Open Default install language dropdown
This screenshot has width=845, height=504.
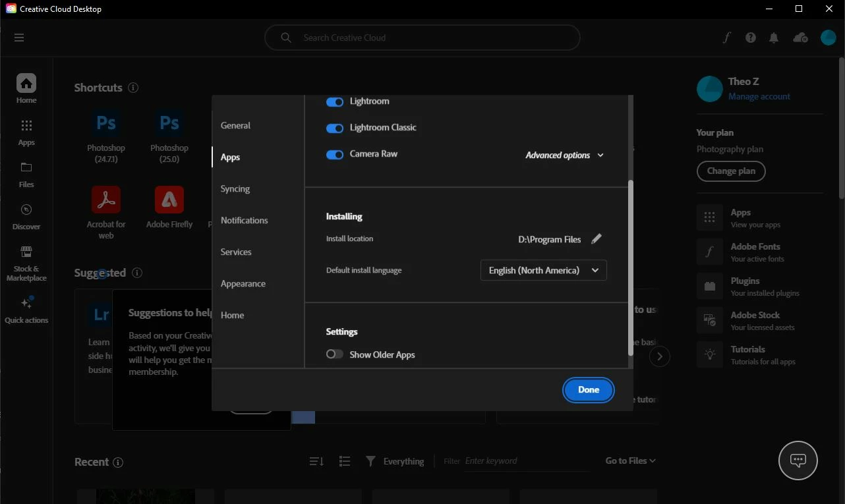point(544,271)
